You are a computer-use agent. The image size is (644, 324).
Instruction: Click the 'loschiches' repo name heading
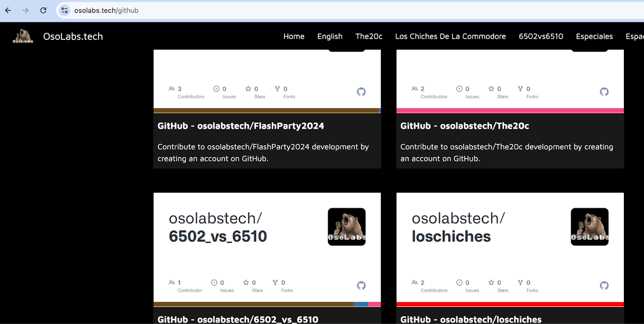[x=451, y=237]
